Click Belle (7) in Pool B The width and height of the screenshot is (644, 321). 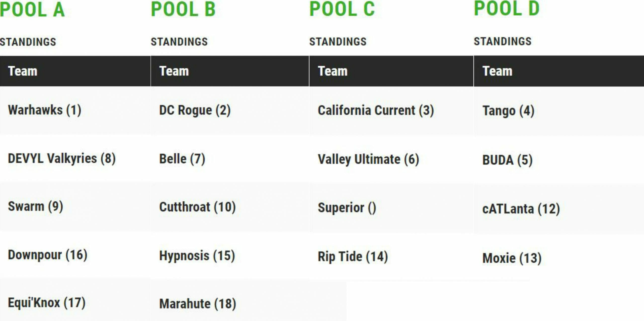[182, 159]
